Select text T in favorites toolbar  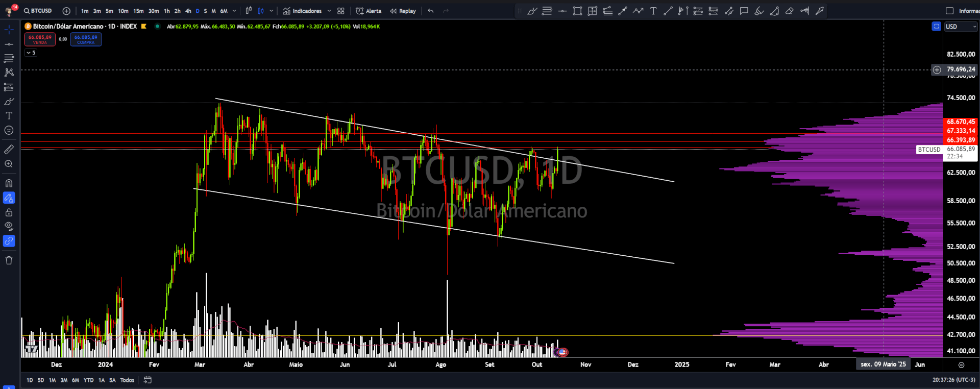(x=653, y=11)
